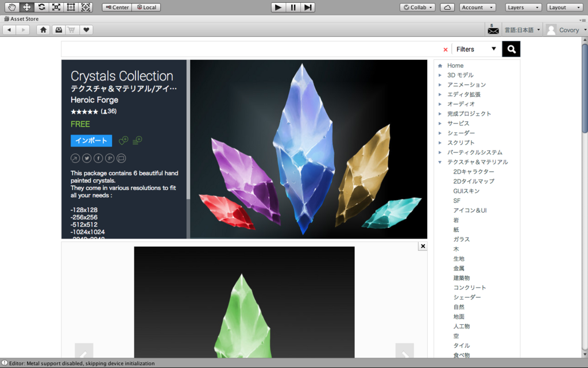Add asset to wish list

[123, 140]
